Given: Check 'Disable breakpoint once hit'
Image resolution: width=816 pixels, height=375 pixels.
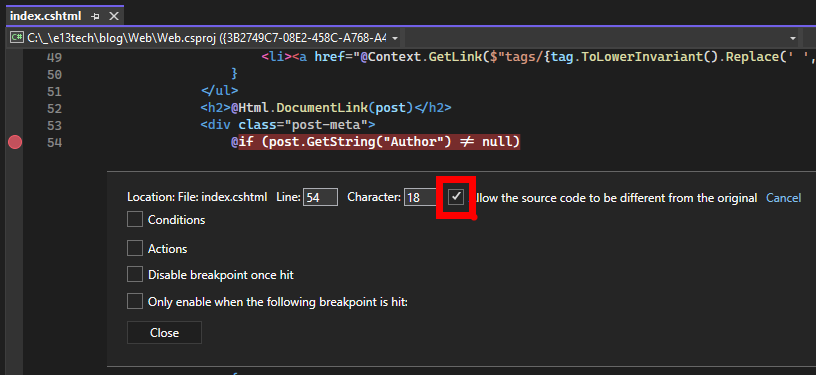Looking at the screenshot, I should (x=135, y=275).
